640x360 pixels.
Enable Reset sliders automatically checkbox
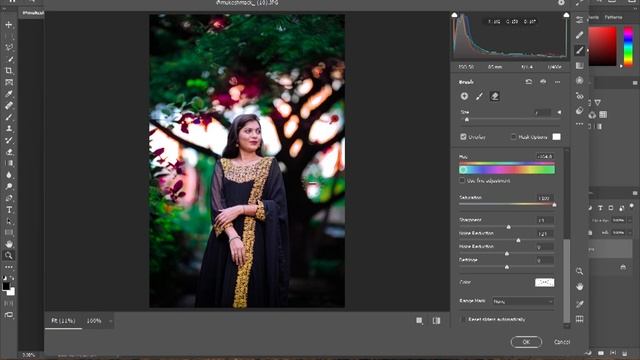click(462, 319)
